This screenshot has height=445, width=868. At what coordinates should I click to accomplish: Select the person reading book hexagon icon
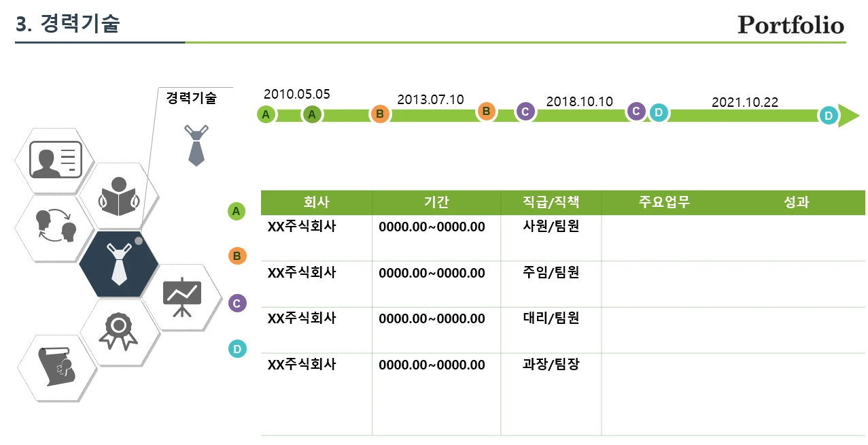point(119,195)
